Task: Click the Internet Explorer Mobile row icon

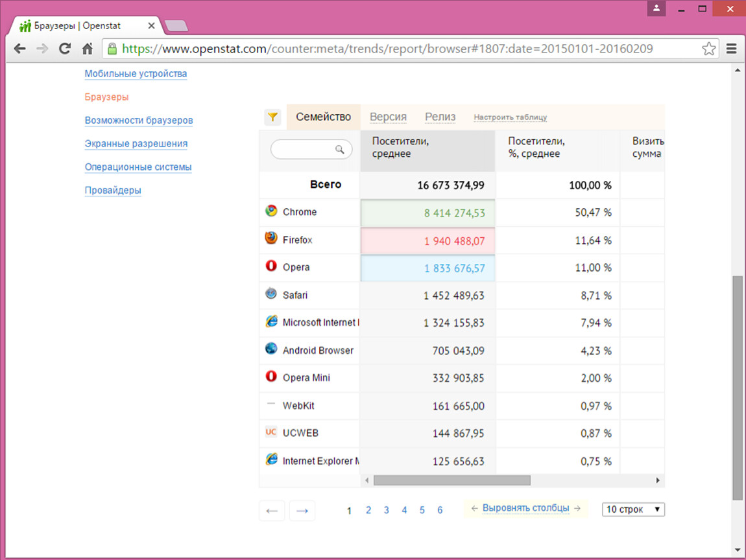Action: coord(271,460)
